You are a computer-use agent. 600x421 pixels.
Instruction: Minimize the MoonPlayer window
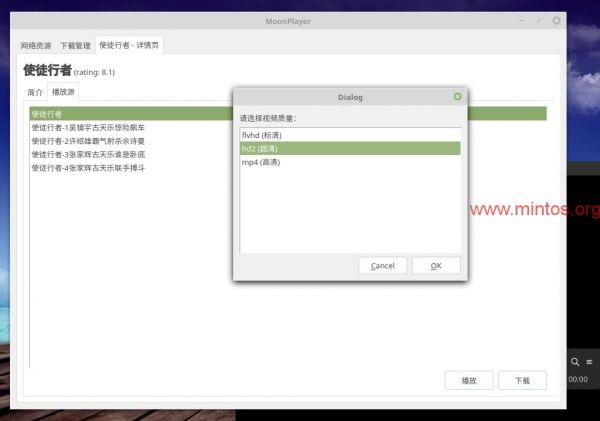pyautogui.click(x=522, y=20)
